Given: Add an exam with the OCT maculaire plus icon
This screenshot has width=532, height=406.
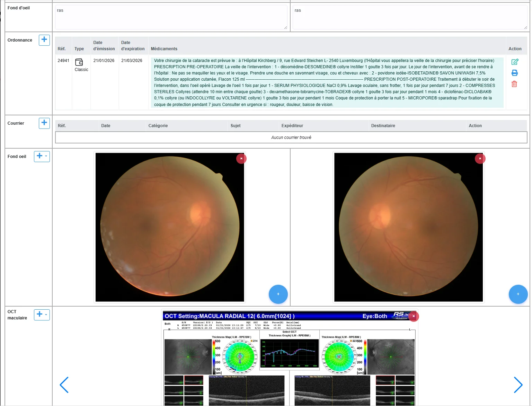Looking at the screenshot, I should 39,315.
